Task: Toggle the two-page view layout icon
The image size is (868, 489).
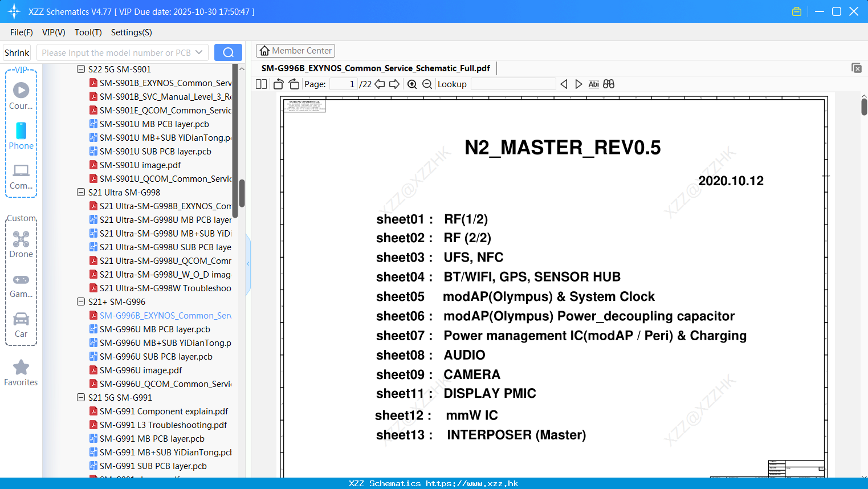Action: tap(262, 84)
